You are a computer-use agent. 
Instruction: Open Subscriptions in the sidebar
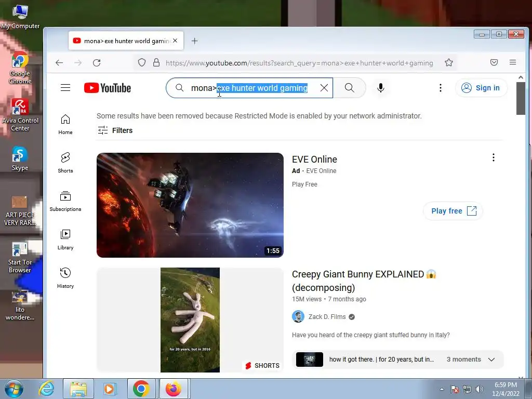click(65, 201)
